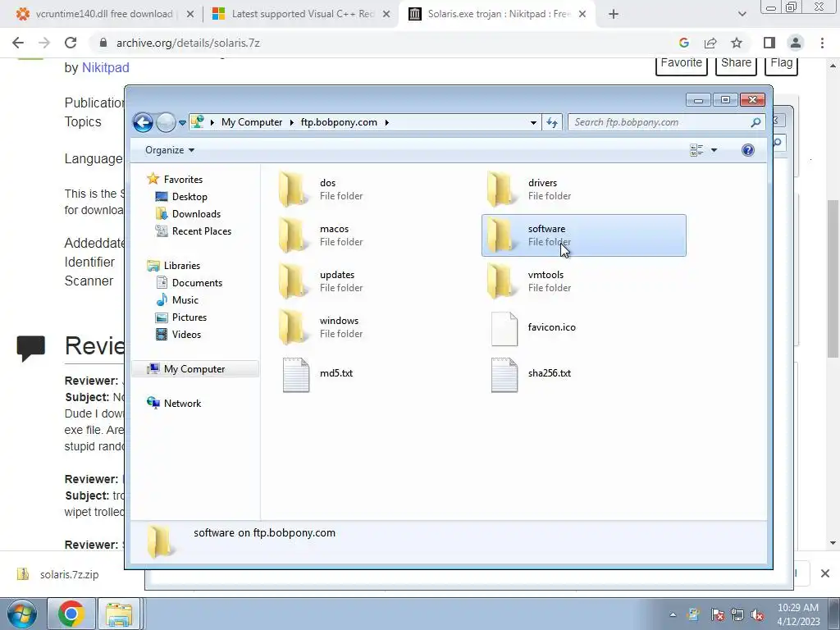The image size is (840, 630).
Task: Open Windows Start menu
Action: point(22,614)
